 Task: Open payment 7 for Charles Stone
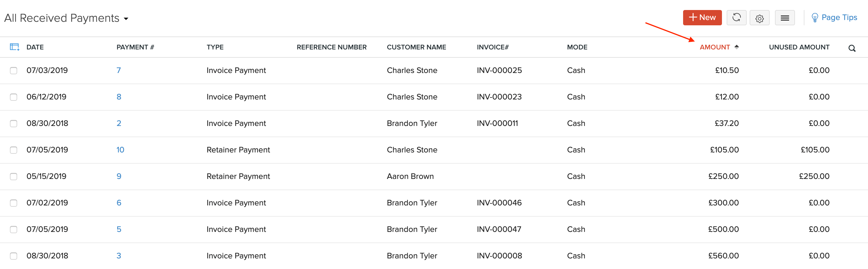(x=119, y=70)
